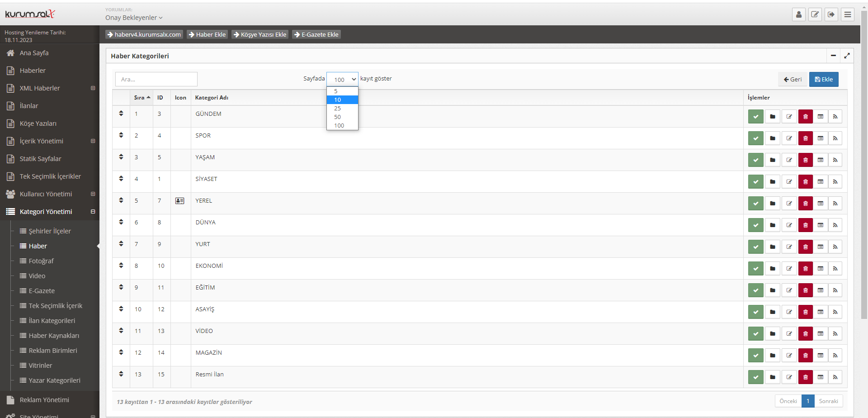The height and width of the screenshot is (418, 868).
Task: Click the logout arrow icon in header
Action: pyautogui.click(x=831, y=14)
